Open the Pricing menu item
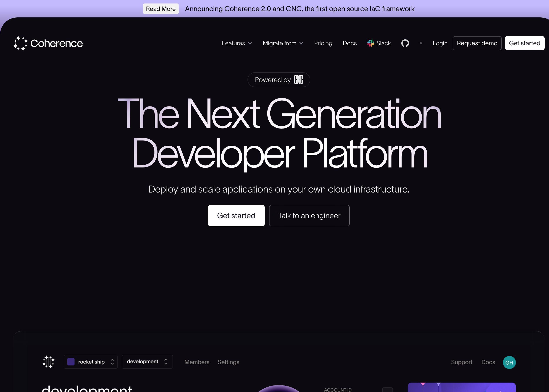Image resolution: width=549 pixels, height=392 pixels. pos(323,42)
